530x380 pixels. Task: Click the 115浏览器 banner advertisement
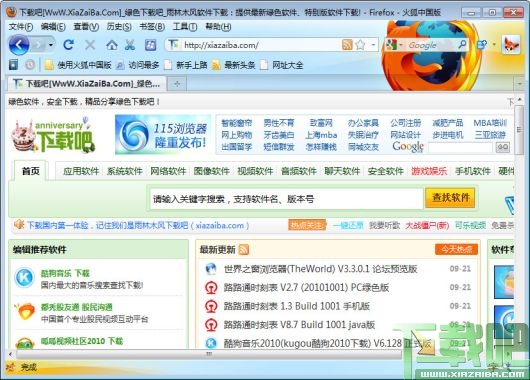[x=163, y=135]
